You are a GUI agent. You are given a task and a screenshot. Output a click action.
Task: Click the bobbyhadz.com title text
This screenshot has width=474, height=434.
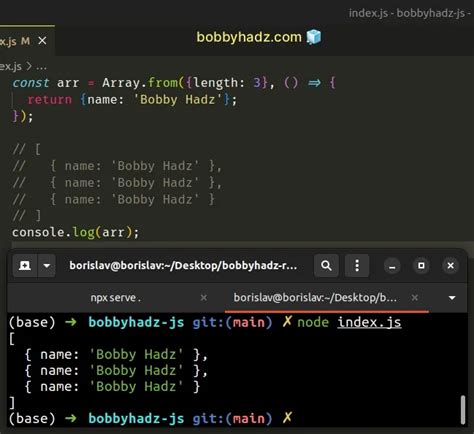pyautogui.click(x=249, y=37)
